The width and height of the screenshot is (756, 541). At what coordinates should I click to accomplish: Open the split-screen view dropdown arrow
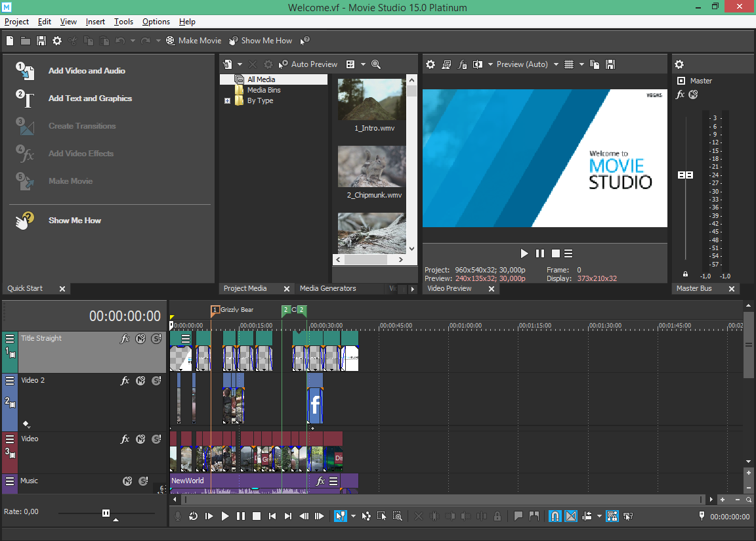tap(490, 64)
